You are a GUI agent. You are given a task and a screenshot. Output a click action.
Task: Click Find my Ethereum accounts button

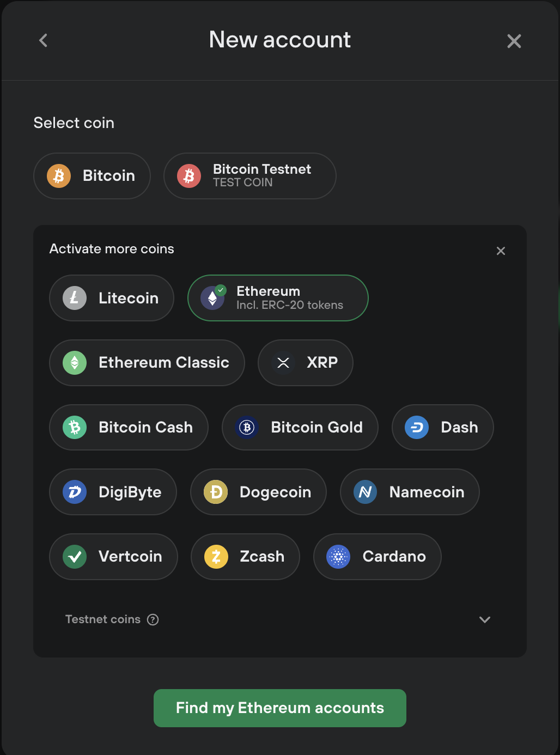[x=280, y=708]
